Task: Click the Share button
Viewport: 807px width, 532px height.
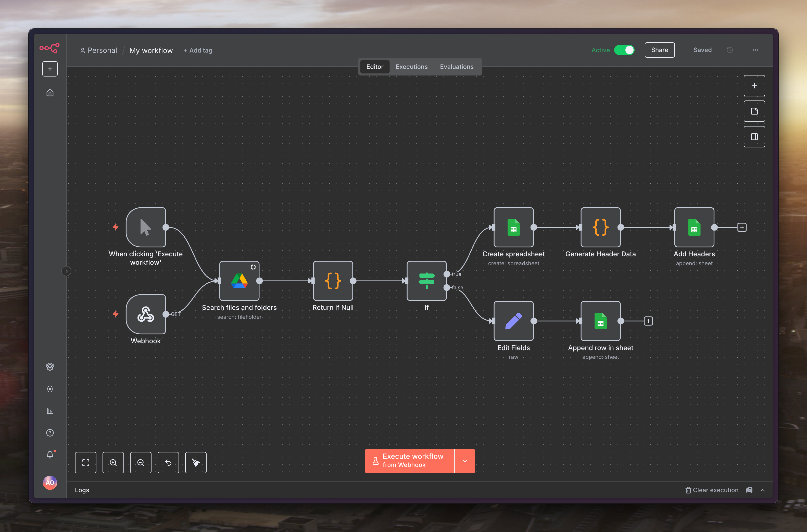Action: tap(659, 50)
